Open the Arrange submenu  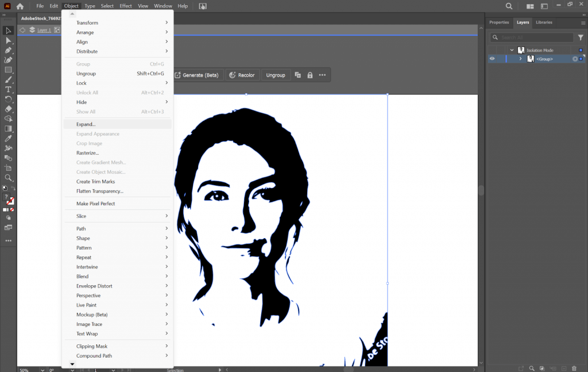(117, 32)
